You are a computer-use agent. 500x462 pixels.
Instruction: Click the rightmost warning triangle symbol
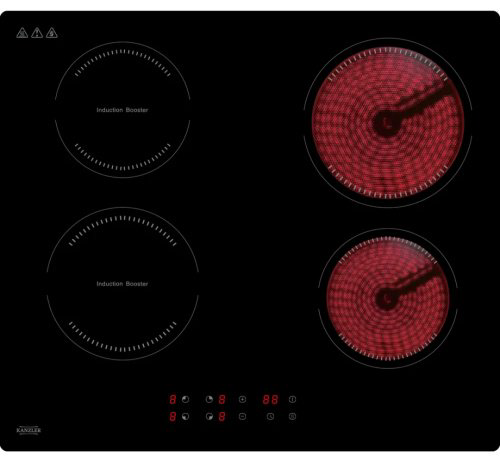pyautogui.click(x=52, y=33)
